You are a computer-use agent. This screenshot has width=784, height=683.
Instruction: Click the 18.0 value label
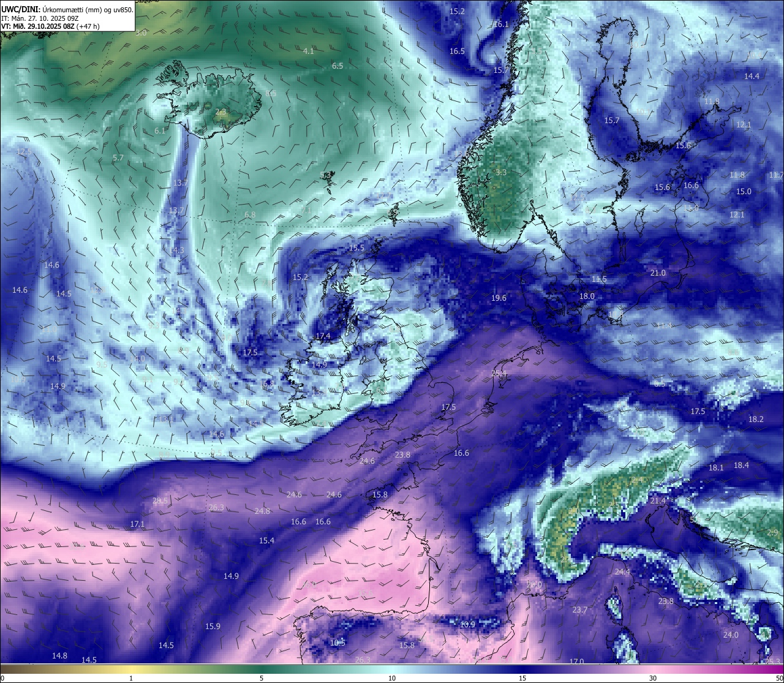pos(587,296)
